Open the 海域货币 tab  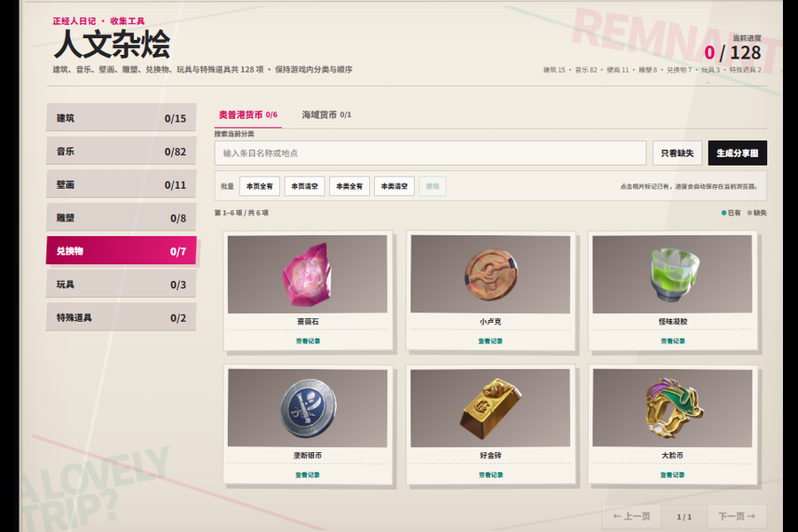[x=326, y=115]
